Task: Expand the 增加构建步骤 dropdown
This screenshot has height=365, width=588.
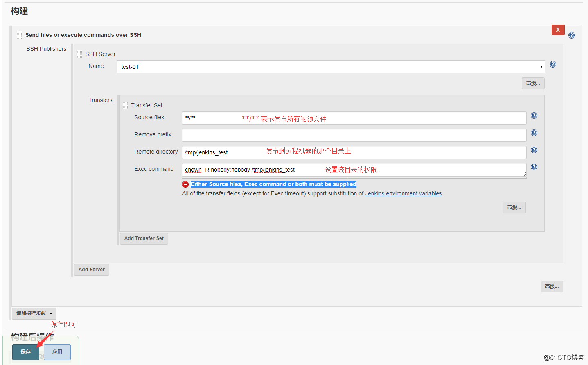Action: click(x=34, y=313)
